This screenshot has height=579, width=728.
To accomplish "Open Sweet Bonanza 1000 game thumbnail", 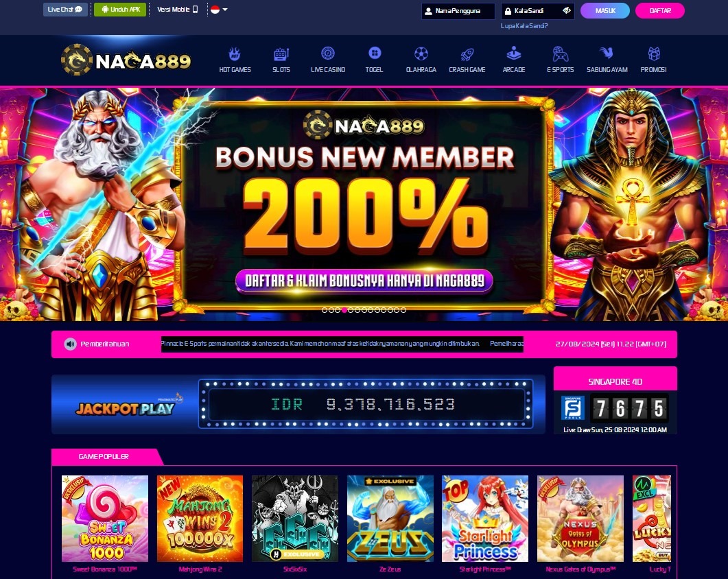I will (x=105, y=518).
